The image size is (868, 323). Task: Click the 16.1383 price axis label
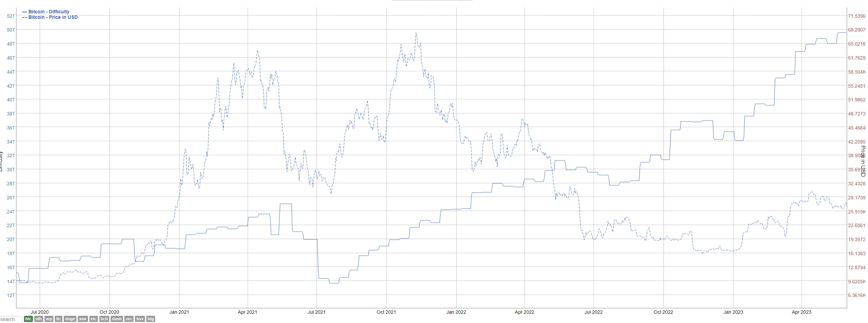(x=856, y=253)
